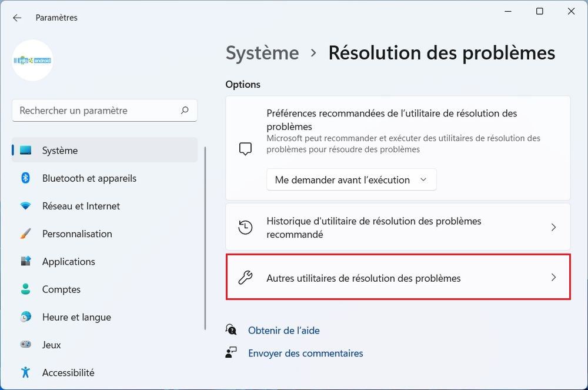Screen dimensions: 588x390
Task: Click the Réseau et Internet wifi icon
Action: pos(25,206)
